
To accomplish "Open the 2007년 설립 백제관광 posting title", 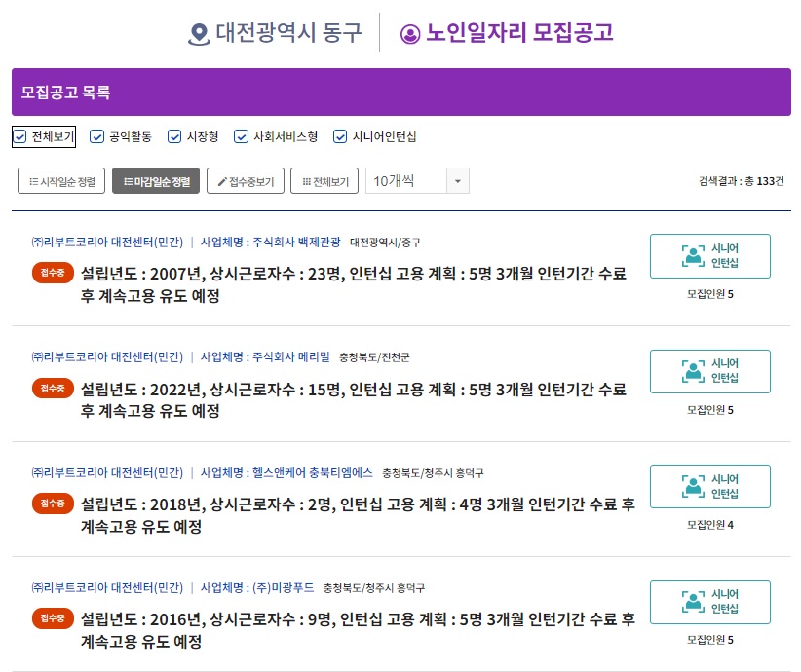I will click(x=354, y=284).
